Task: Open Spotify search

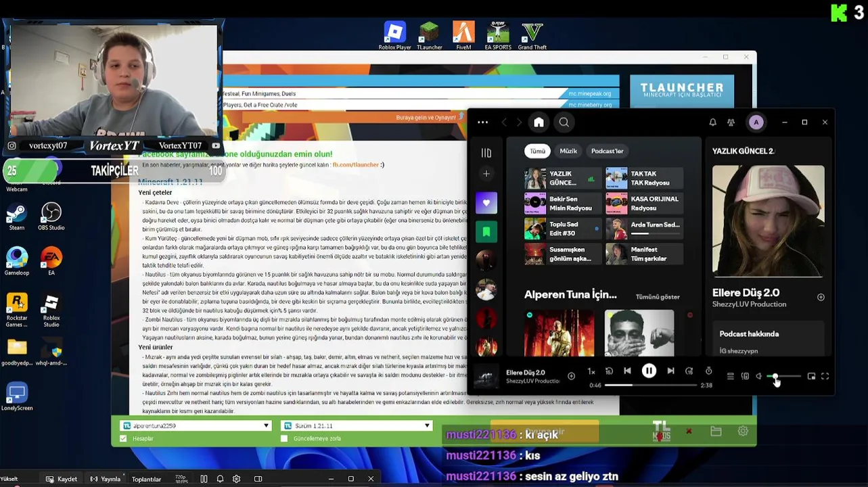Action: click(564, 122)
